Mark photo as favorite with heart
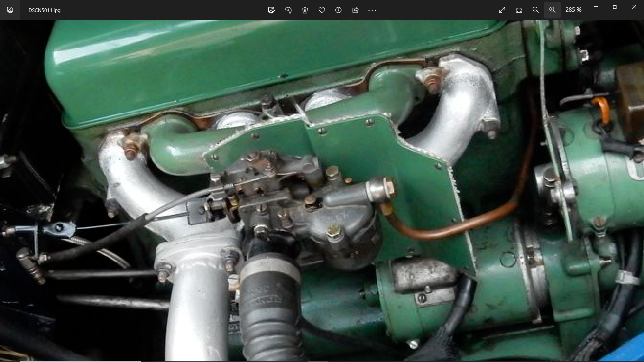 (x=322, y=10)
